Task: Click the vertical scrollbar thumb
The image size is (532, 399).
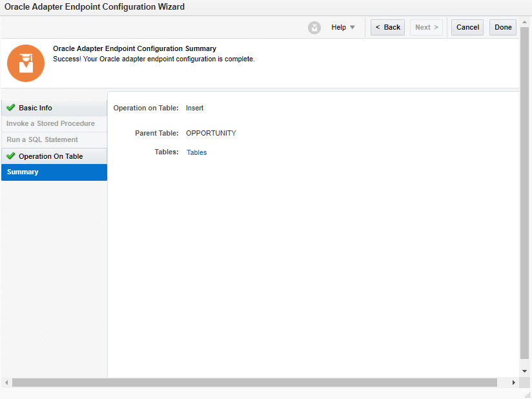Action: 525,194
